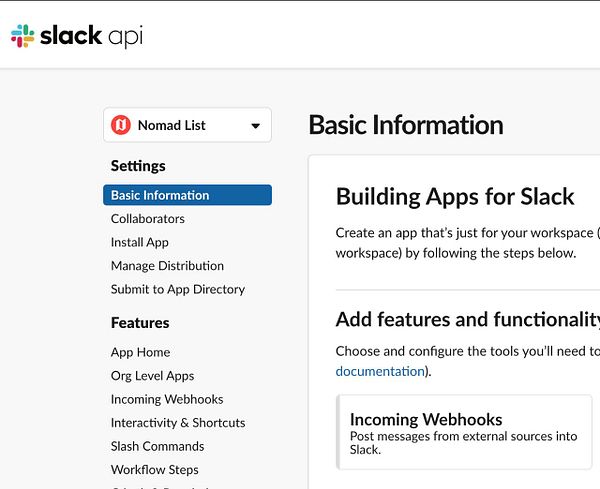Select Org Level Apps

pos(153,375)
